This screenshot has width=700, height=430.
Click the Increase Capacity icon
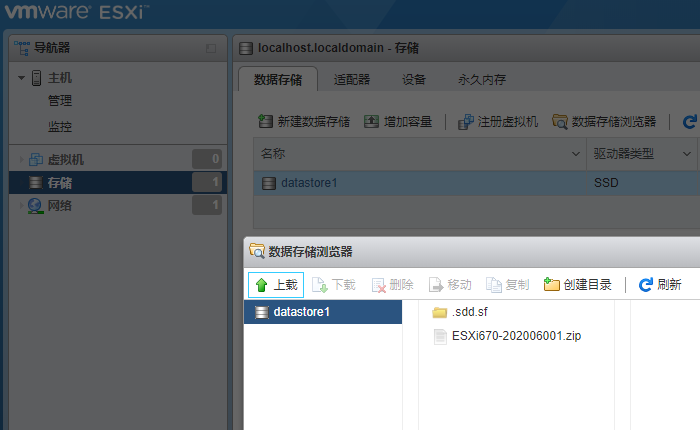click(371, 121)
